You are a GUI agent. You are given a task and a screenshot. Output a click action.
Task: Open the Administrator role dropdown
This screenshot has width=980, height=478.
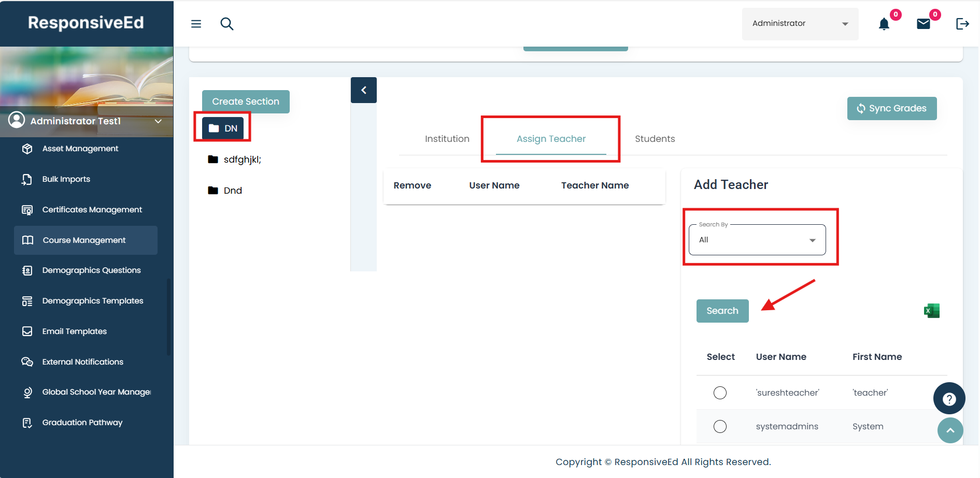point(800,24)
